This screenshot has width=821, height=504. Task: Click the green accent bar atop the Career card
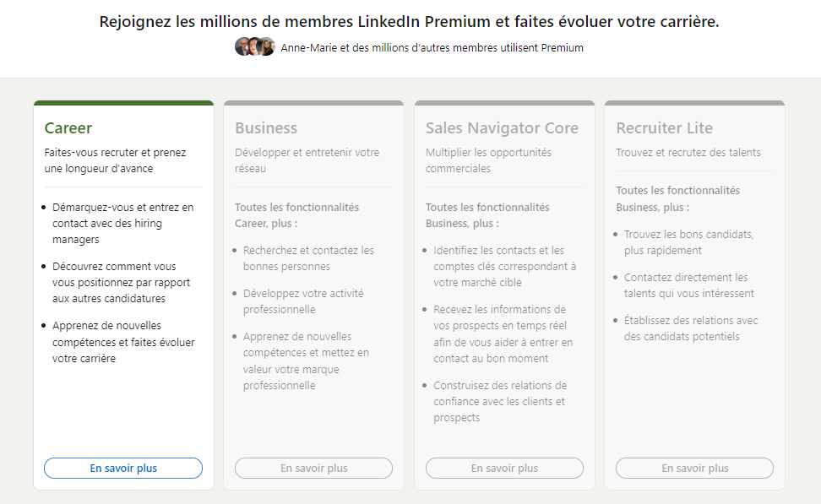122,102
